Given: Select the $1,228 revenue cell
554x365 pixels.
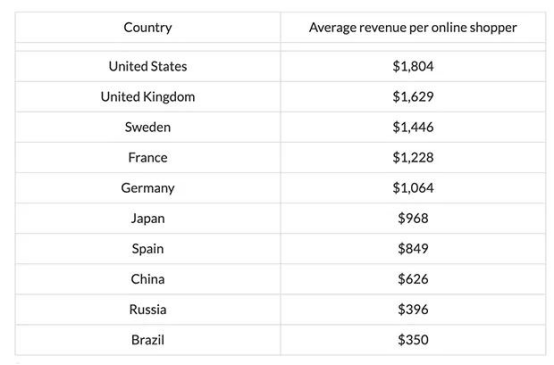Looking at the screenshot, I should [x=413, y=158].
